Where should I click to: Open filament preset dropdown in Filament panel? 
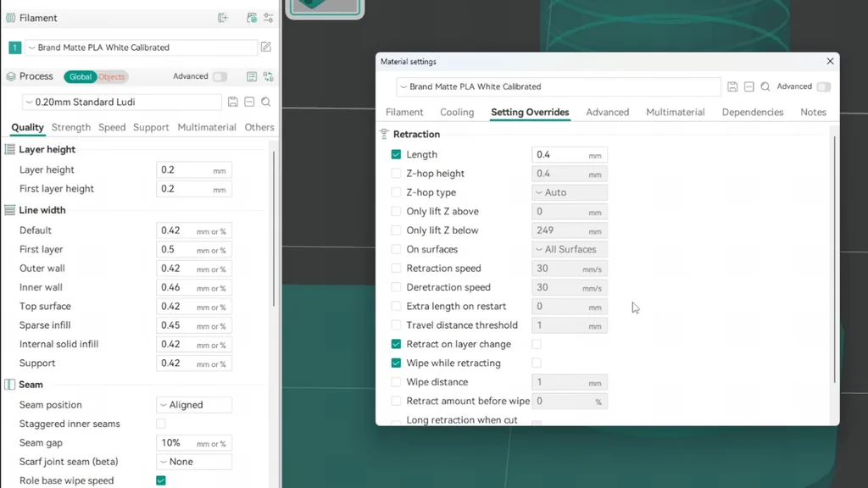[x=142, y=47]
